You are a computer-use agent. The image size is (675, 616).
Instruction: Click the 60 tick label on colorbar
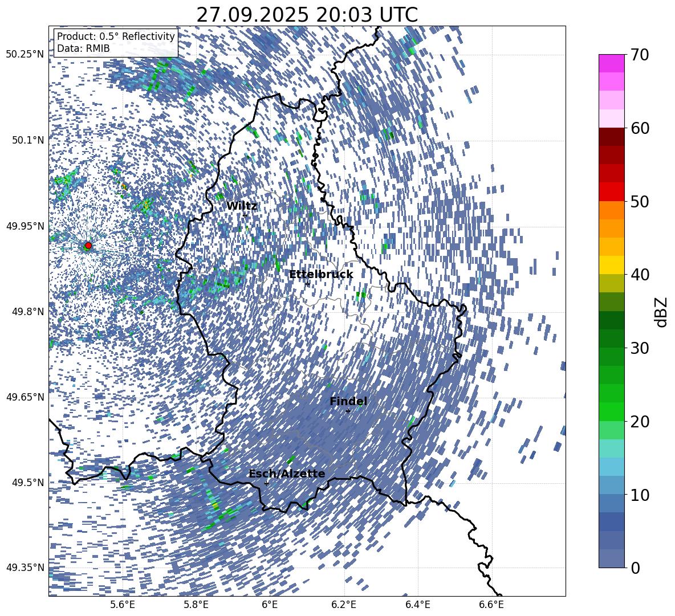[640, 128]
